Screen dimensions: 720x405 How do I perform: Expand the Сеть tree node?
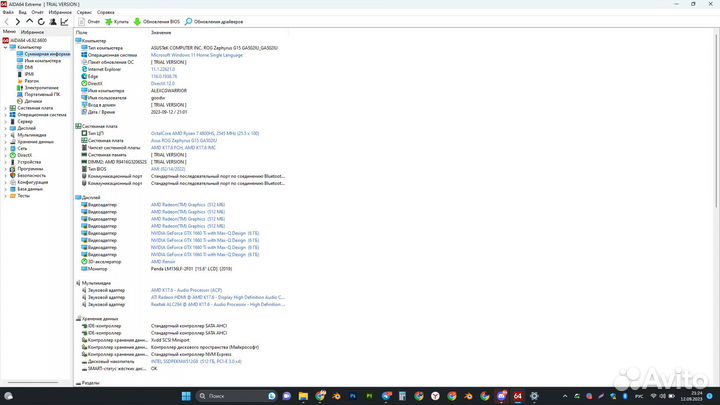pos(6,148)
